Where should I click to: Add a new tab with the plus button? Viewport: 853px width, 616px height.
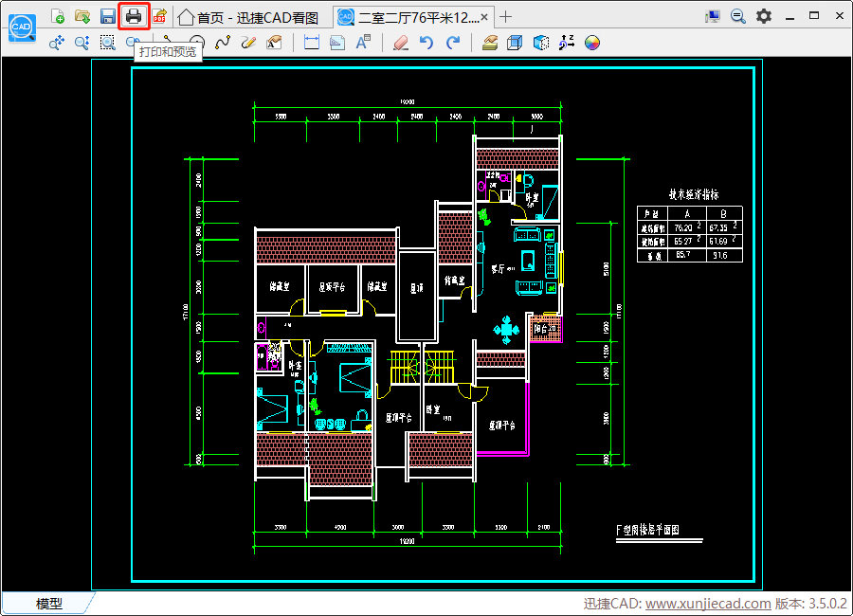click(x=506, y=16)
